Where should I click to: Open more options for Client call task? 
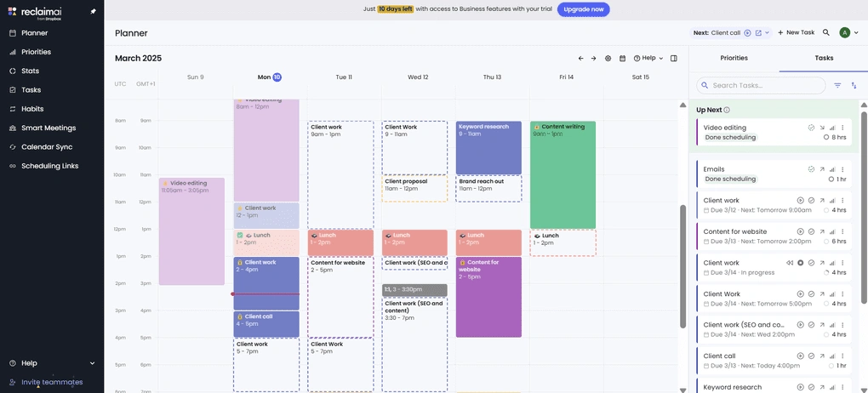(842, 356)
